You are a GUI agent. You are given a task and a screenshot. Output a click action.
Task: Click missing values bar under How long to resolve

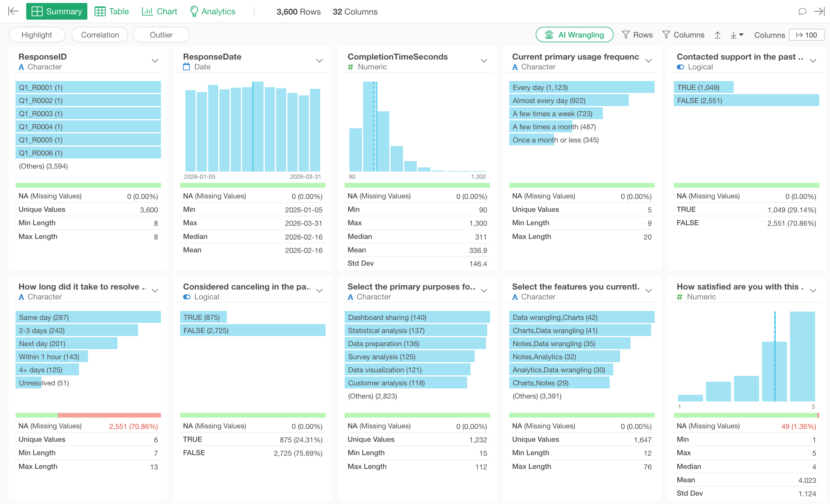(x=88, y=415)
